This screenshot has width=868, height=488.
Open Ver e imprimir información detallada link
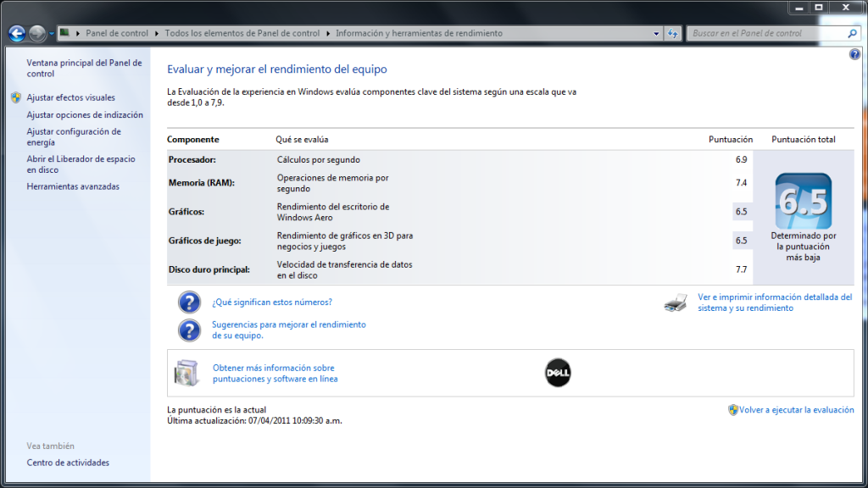pyautogui.click(x=775, y=302)
